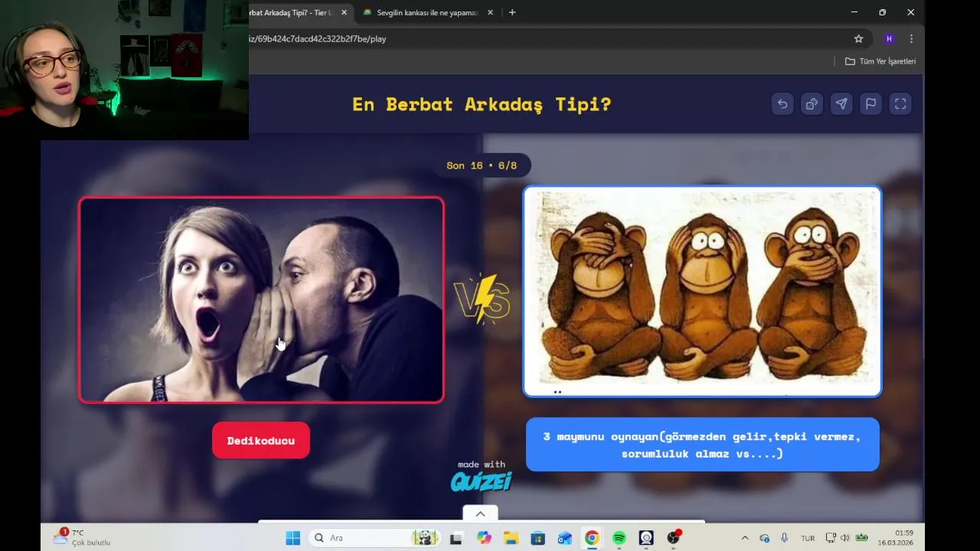Switch the TUR keyboard language
The image size is (980, 551).
coord(808,538)
